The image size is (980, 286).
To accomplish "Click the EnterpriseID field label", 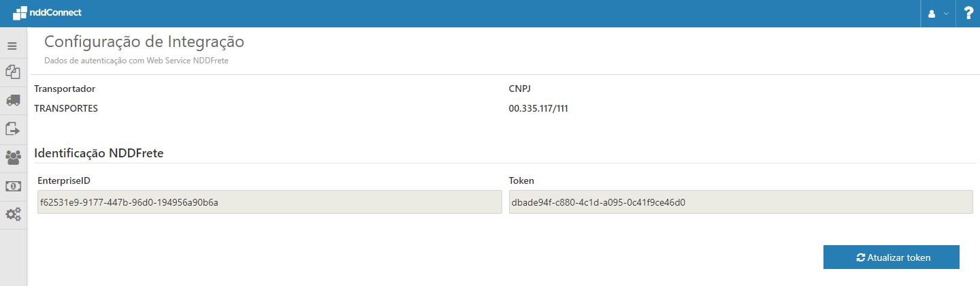I will coord(65,180).
